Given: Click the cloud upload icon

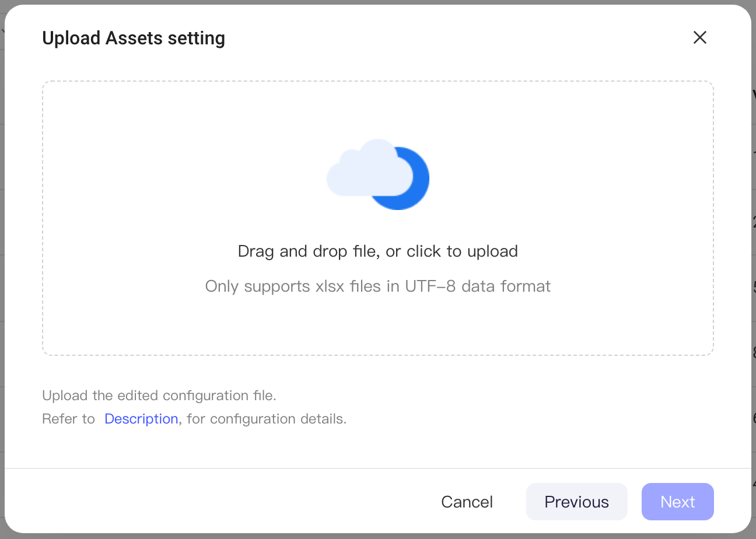Looking at the screenshot, I should point(378,174).
